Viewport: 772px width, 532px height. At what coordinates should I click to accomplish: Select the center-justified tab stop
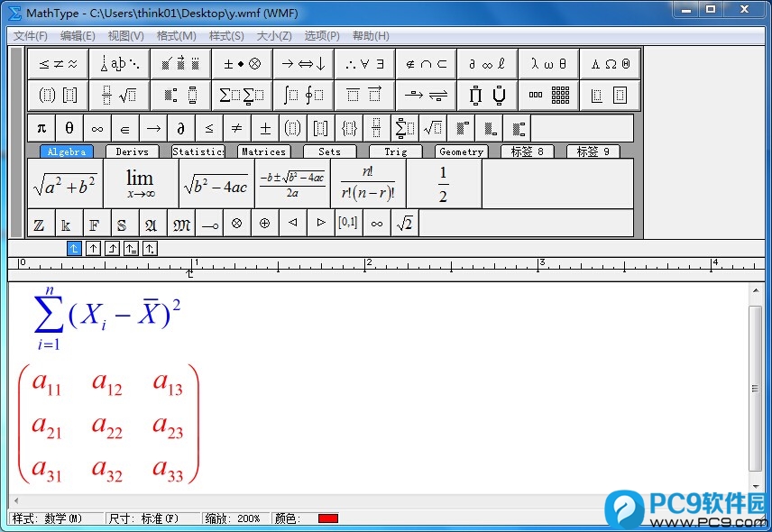(93, 249)
